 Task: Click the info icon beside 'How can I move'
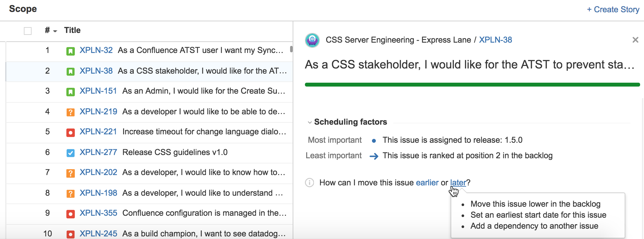pyautogui.click(x=309, y=183)
